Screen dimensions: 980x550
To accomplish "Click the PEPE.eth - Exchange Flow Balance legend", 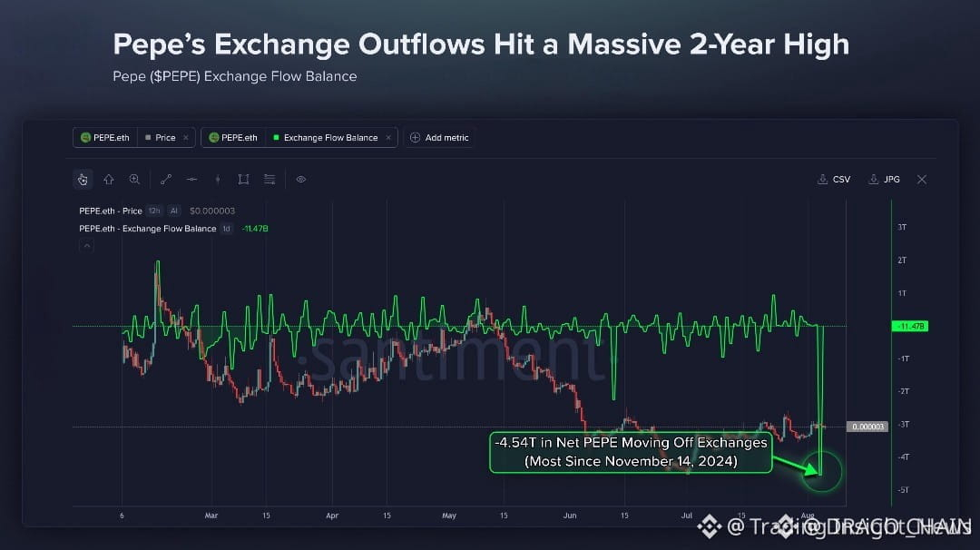I will 148,229.
